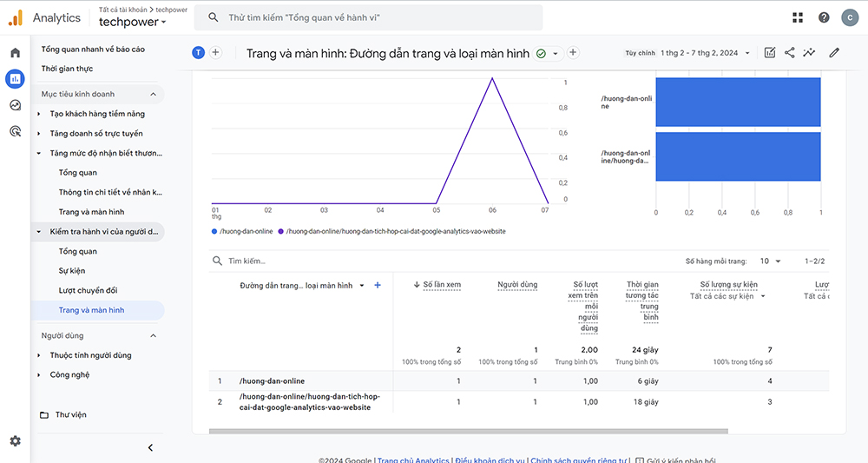
Task: Open the Google apps grid
Action: 798,17
